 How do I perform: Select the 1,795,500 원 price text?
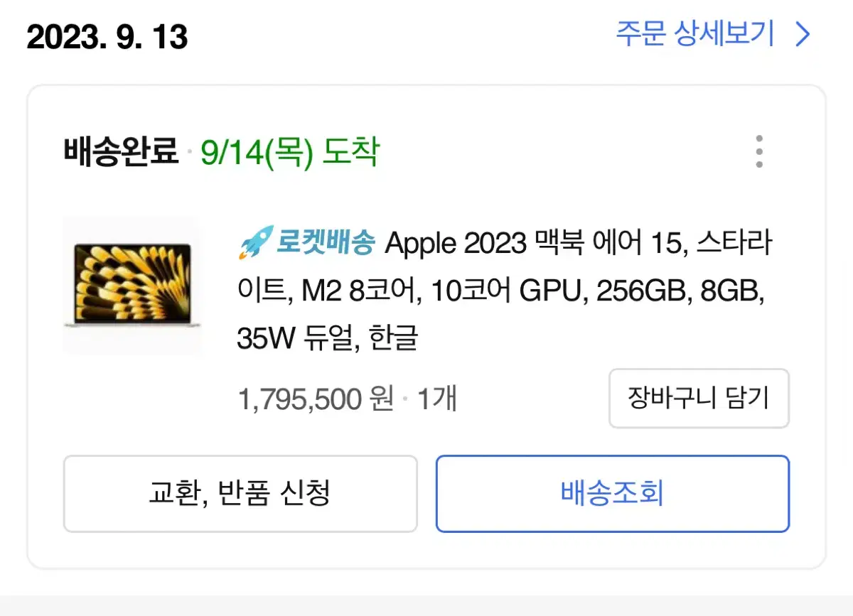click(x=316, y=400)
